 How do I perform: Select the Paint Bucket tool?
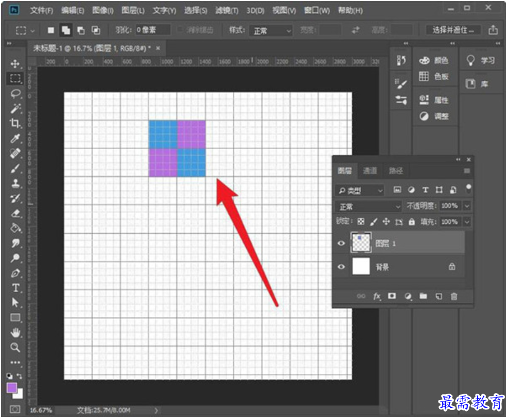(15, 228)
